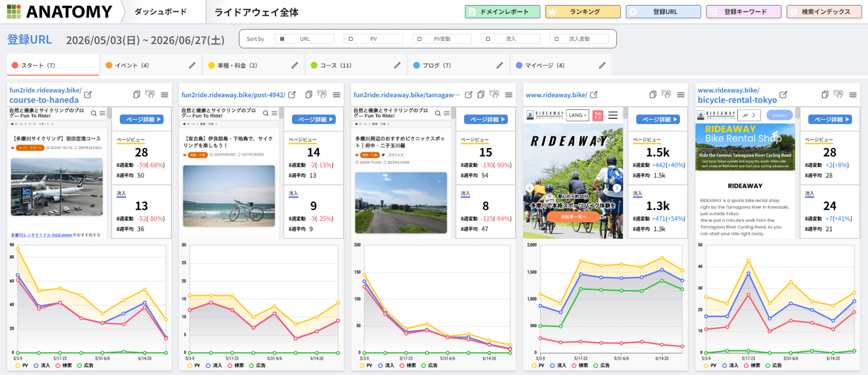Click search magnifier in course-to-haneda page preview
868x375 pixels.
pyautogui.click(x=94, y=113)
